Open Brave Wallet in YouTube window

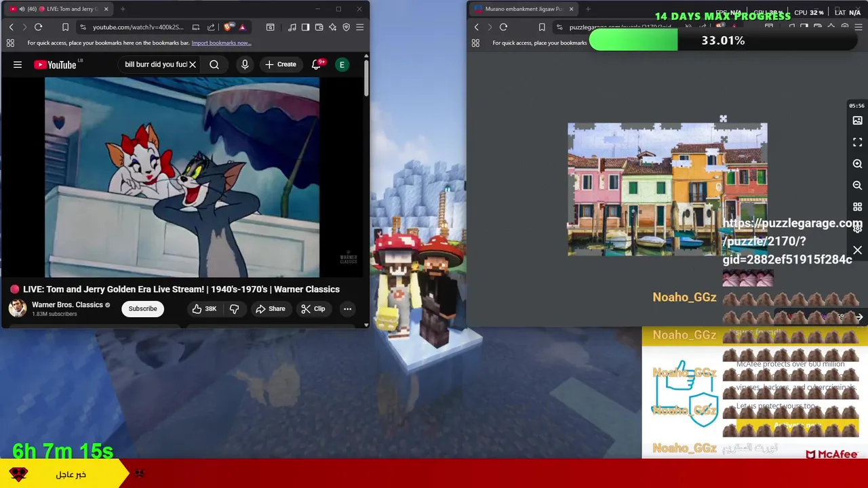tap(319, 27)
